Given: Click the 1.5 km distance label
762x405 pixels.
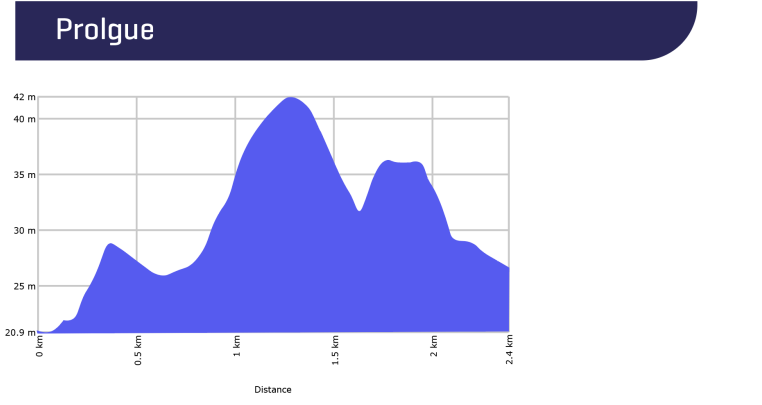Looking at the screenshot, I should tap(335, 350).
